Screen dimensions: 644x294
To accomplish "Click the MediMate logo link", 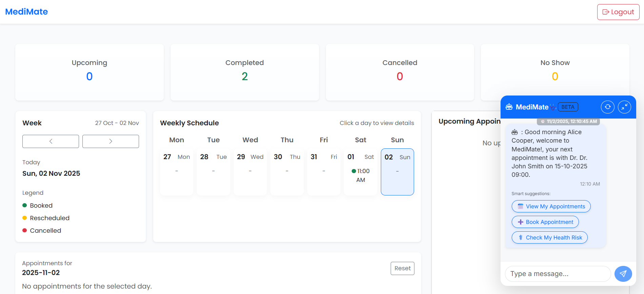I will click(x=26, y=12).
